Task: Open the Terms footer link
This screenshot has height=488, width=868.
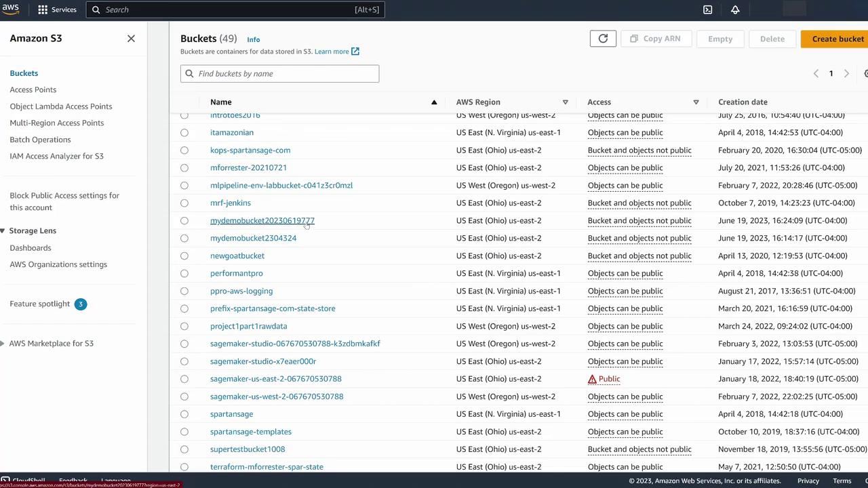Action: pyautogui.click(x=842, y=481)
